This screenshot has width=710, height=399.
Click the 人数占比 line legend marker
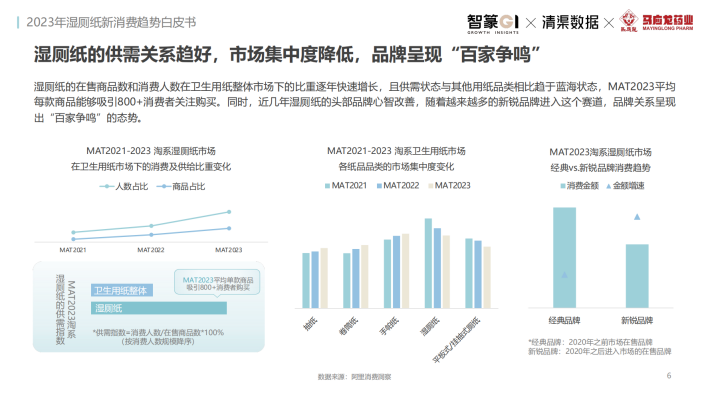coord(106,186)
